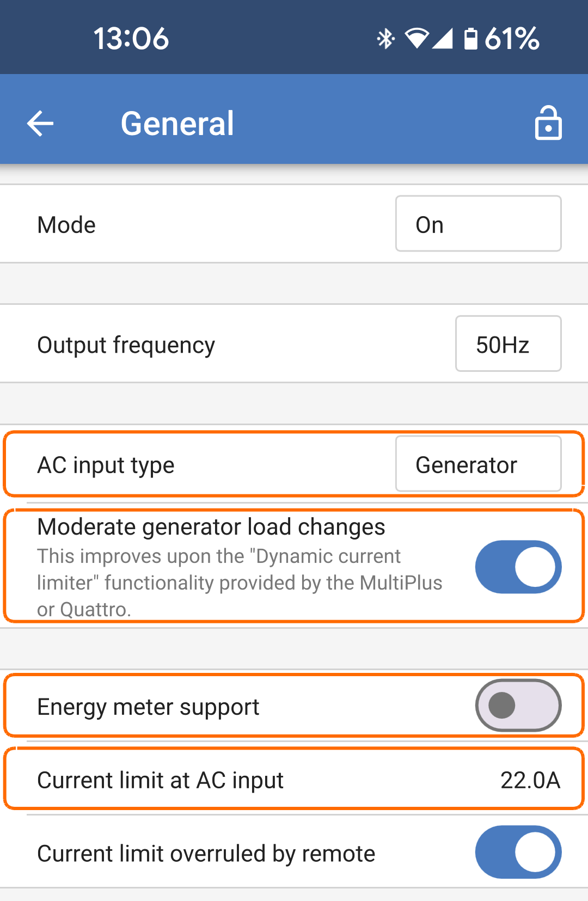Viewport: 588px width, 901px height.
Task: Tap the AC input type row label
Action: pyautogui.click(x=105, y=464)
